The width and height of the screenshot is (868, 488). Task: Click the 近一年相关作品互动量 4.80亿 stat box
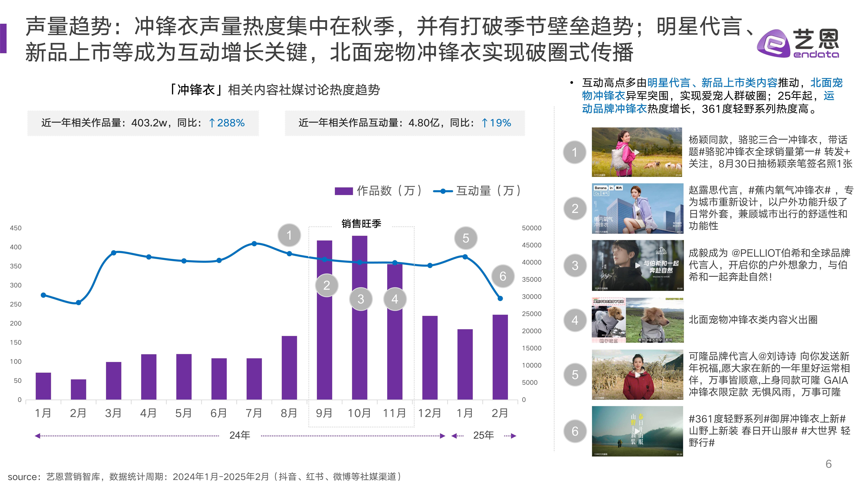point(405,123)
